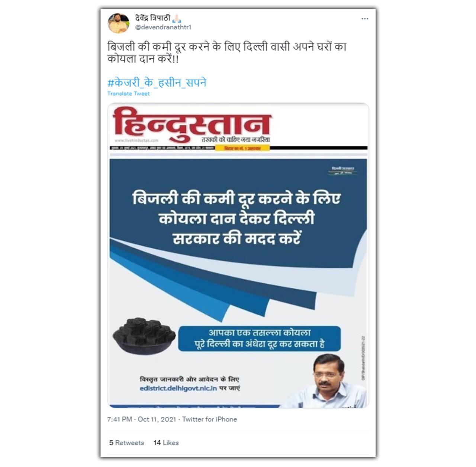This screenshot has width=476, height=467.
Task: Click the blue 'आपका एक तसल्ला कोयला' banner
Action: click(259, 338)
